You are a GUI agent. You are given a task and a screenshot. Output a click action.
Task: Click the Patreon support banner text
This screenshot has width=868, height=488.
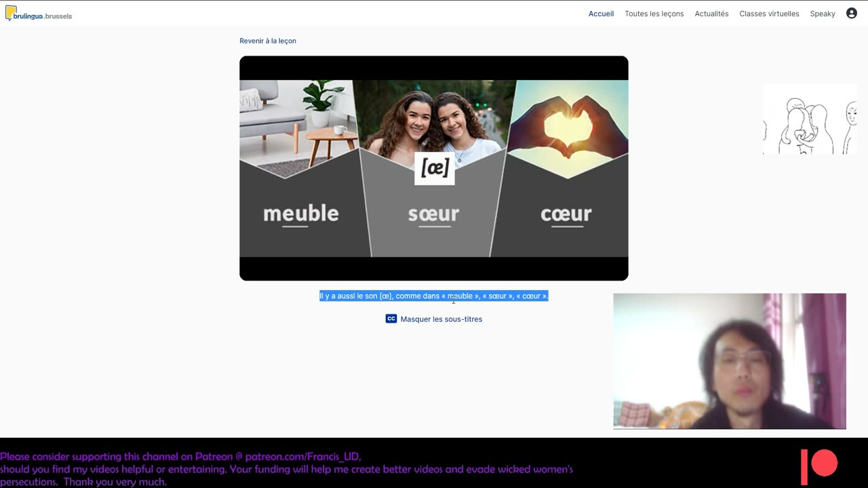(287, 469)
